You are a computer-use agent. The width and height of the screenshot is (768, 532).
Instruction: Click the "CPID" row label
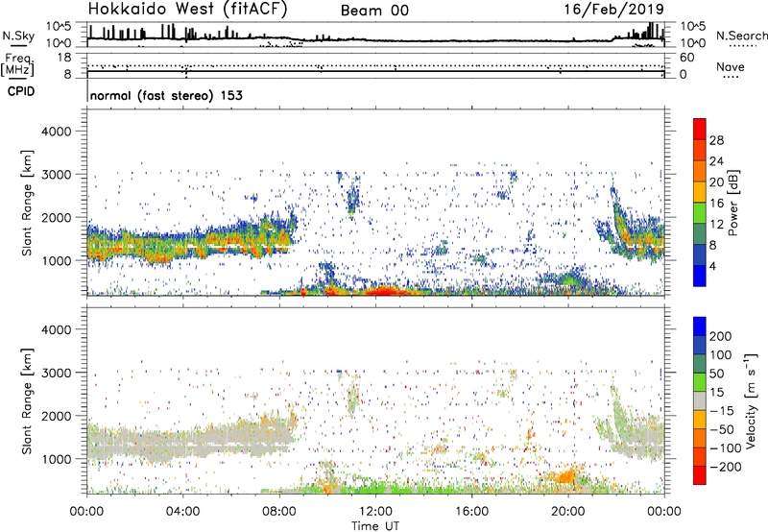click(21, 91)
